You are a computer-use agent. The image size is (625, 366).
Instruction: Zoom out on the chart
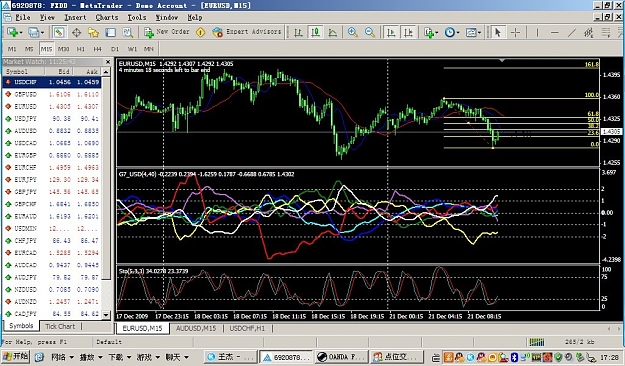[x=369, y=32]
